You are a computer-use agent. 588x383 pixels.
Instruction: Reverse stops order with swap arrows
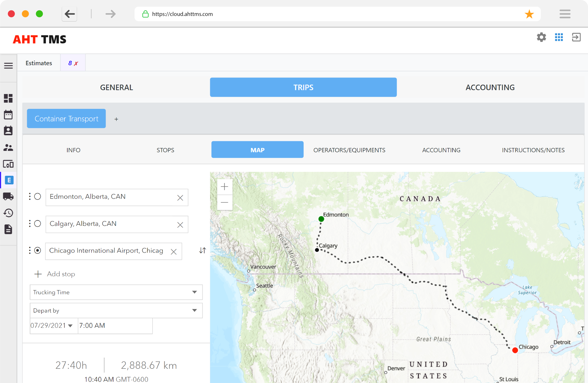coord(202,250)
